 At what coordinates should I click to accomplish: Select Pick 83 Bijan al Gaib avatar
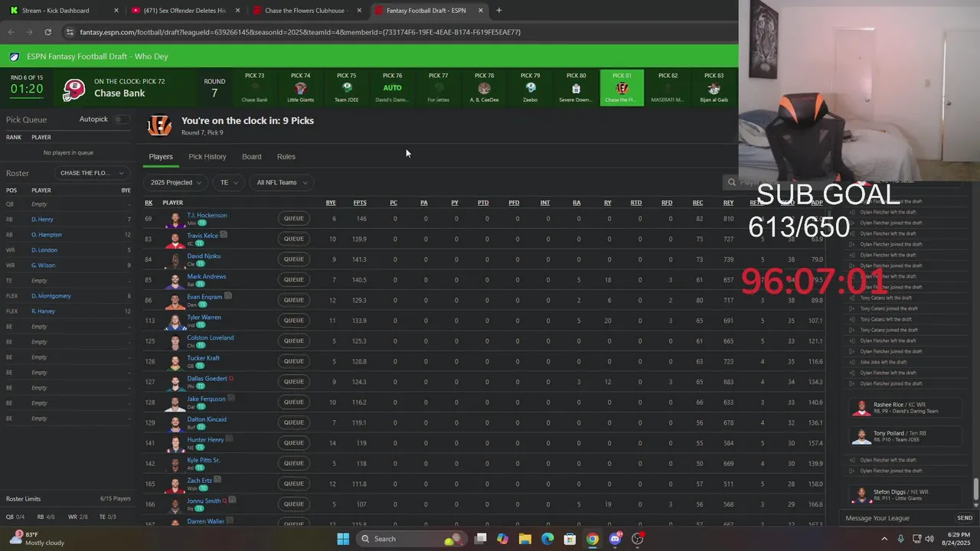(714, 88)
